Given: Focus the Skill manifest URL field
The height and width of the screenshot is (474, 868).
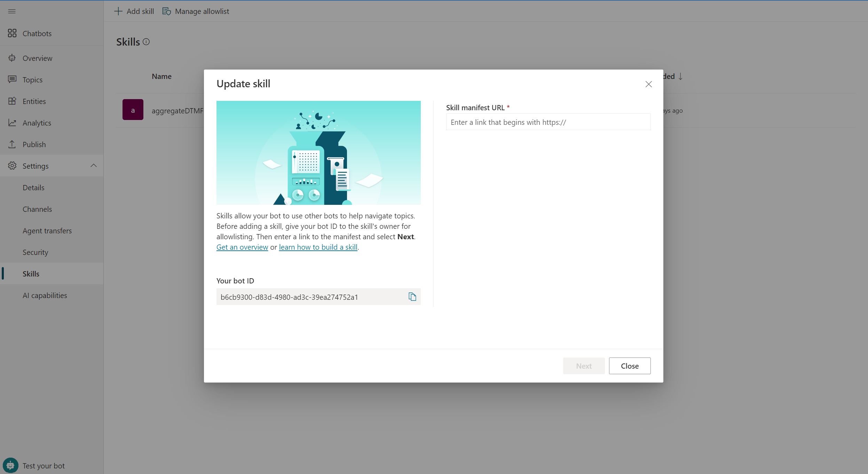Looking at the screenshot, I should [x=548, y=122].
